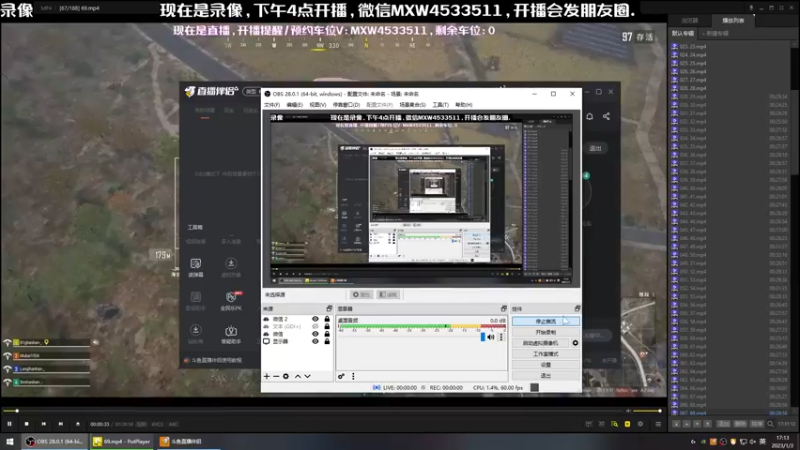This screenshot has width=800, height=450.
Task: Toggle visibility of first source eye icon
Action: (315, 319)
